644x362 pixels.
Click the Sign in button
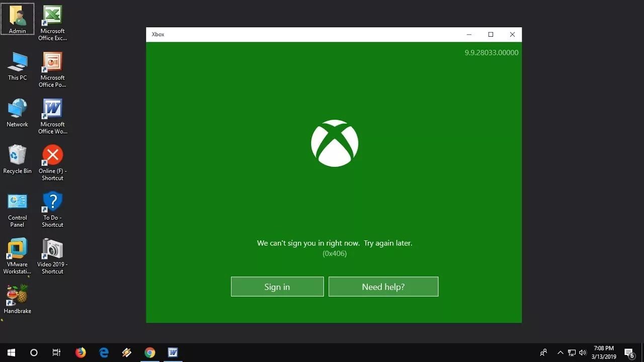click(x=277, y=287)
